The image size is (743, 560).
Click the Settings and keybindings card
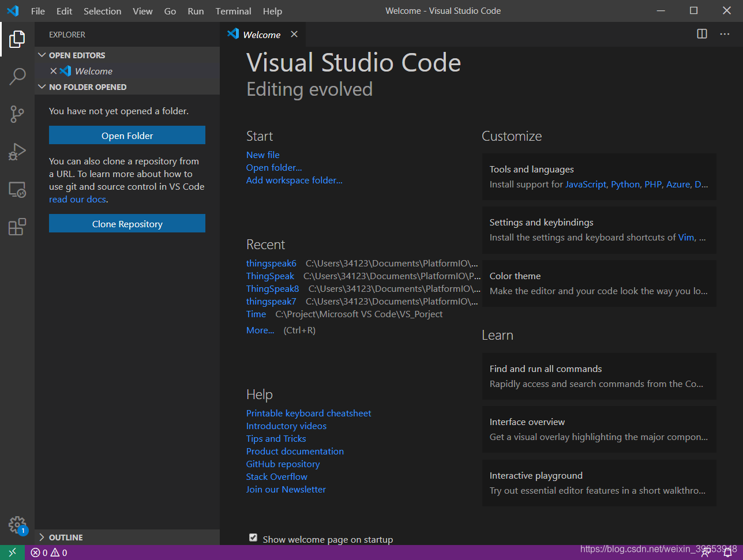coord(599,230)
